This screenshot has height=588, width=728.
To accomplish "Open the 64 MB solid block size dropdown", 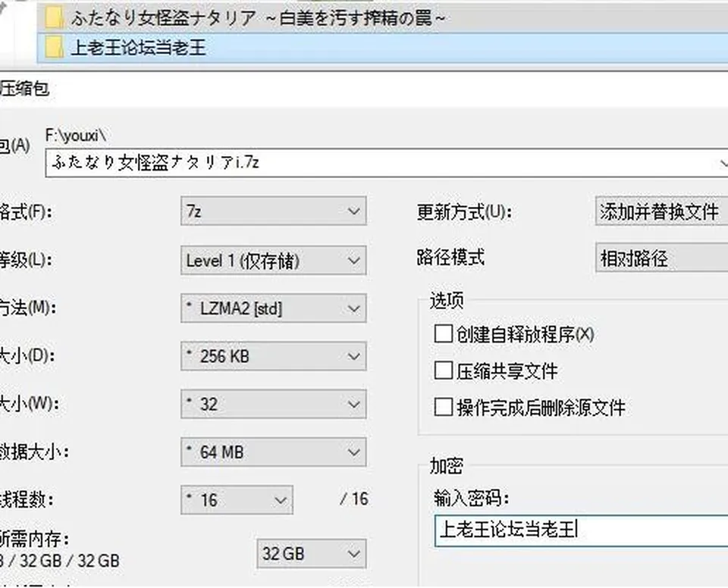I will 274,452.
